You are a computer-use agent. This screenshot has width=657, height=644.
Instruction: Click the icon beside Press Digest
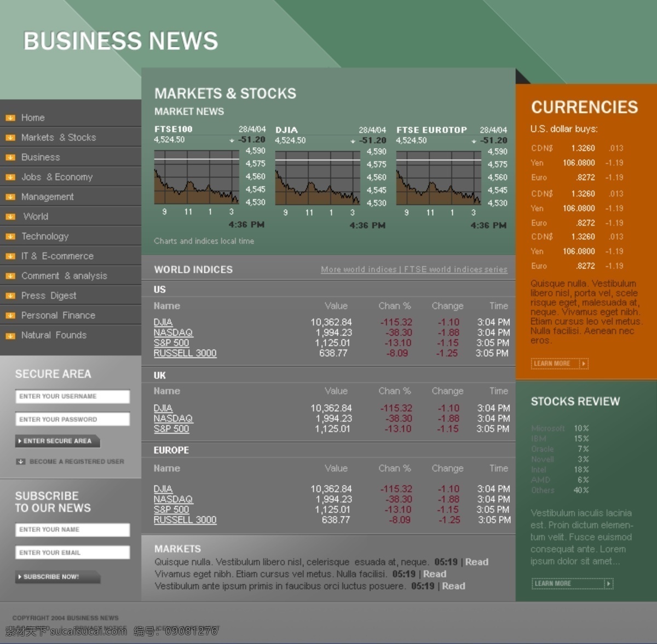[x=10, y=296]
